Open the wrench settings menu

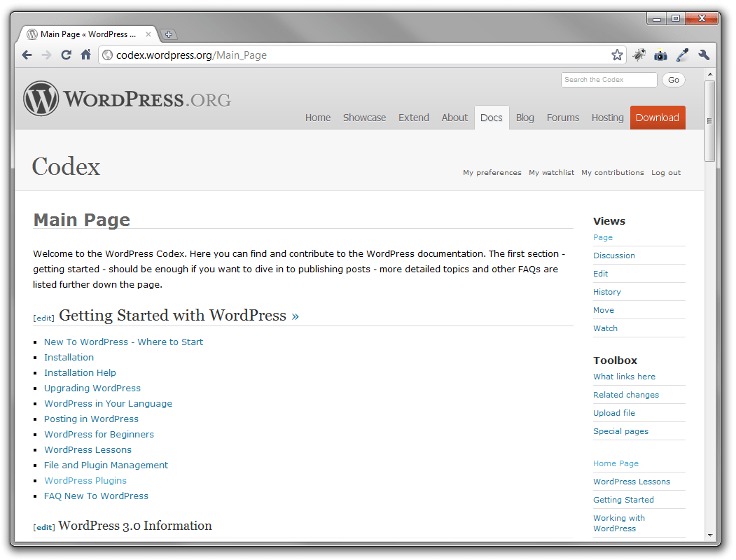[704, 55]
